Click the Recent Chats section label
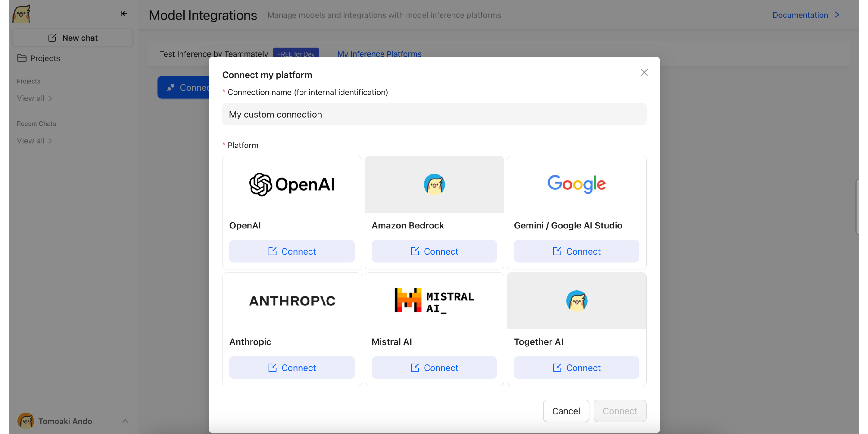Screen dimensions: 868x434 pos(36,124)
